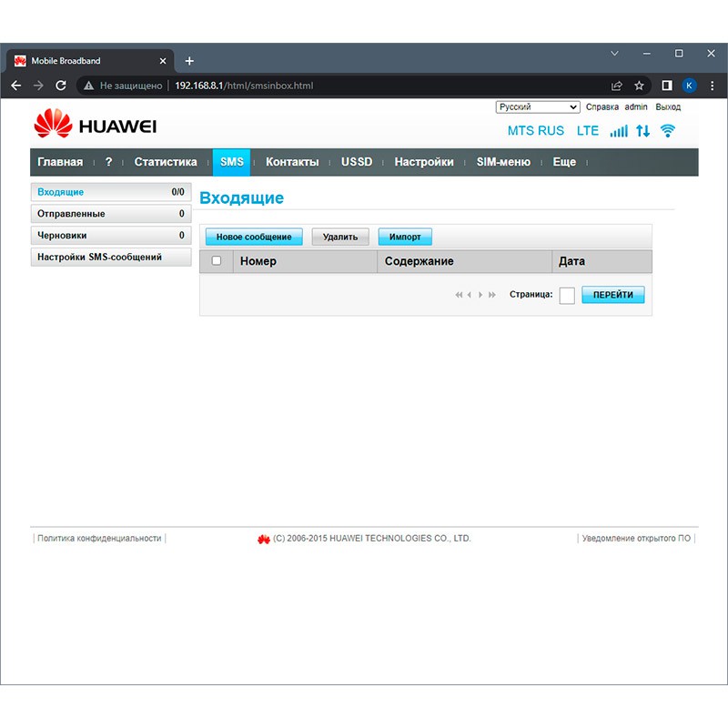Screen dimensions: 728x728
Task: Open the Русский language dropdown
Action: click(x=538, y=107)
